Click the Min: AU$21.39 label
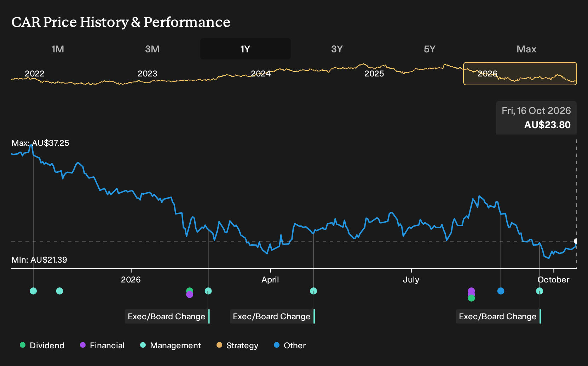Image resolution: width=588 pixels, height=366 pixels. (x=39, y=260)
